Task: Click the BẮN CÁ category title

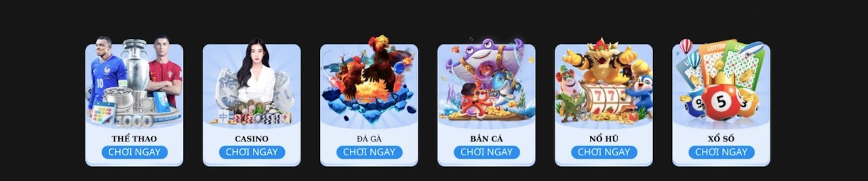Action: click(x=487, y=138)
